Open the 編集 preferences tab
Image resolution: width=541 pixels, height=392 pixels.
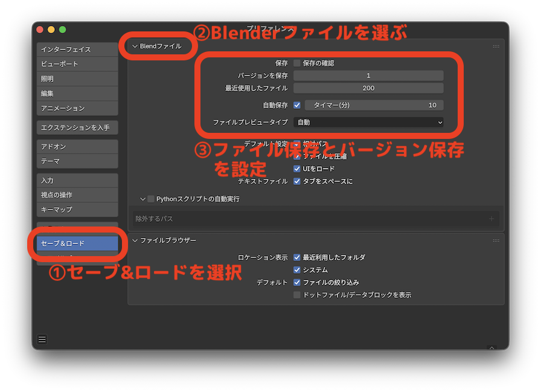77,94
